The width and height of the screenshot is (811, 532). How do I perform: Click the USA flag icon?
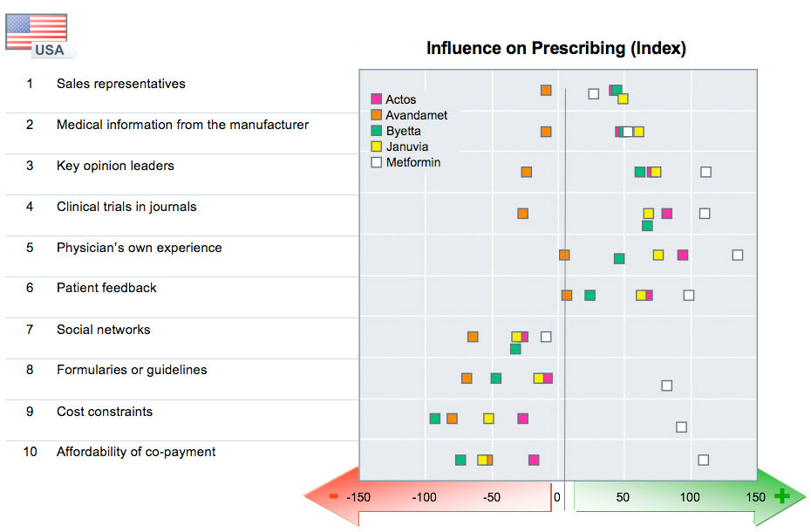[37, 32]
